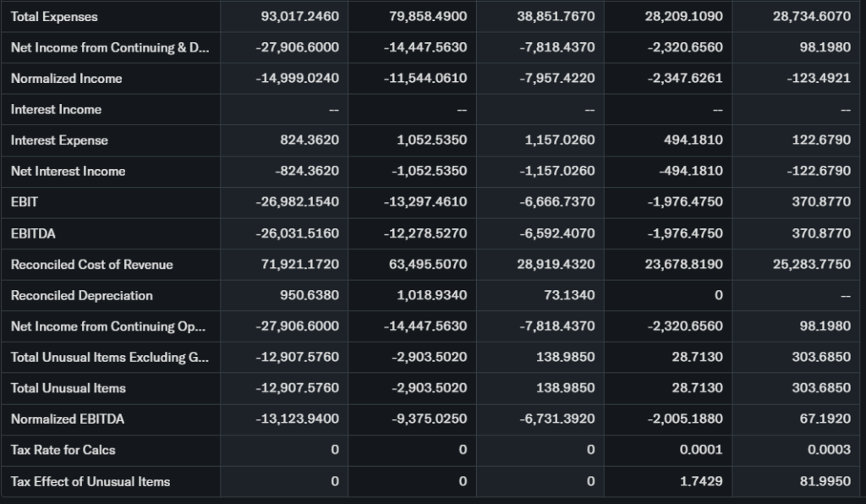Select the Interest Expense row label
Viewport: 866px width, 504px height.
coord(59,140)
